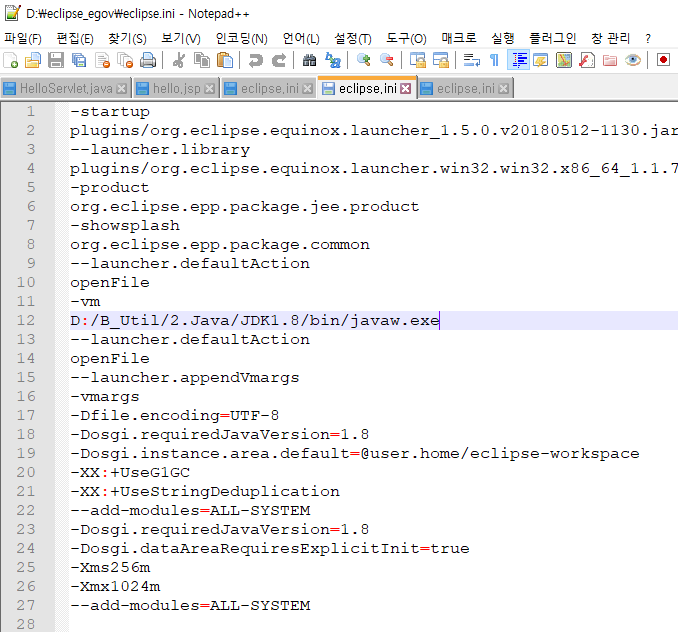
Task: Click the Save All icon
Action: [79, 60]
